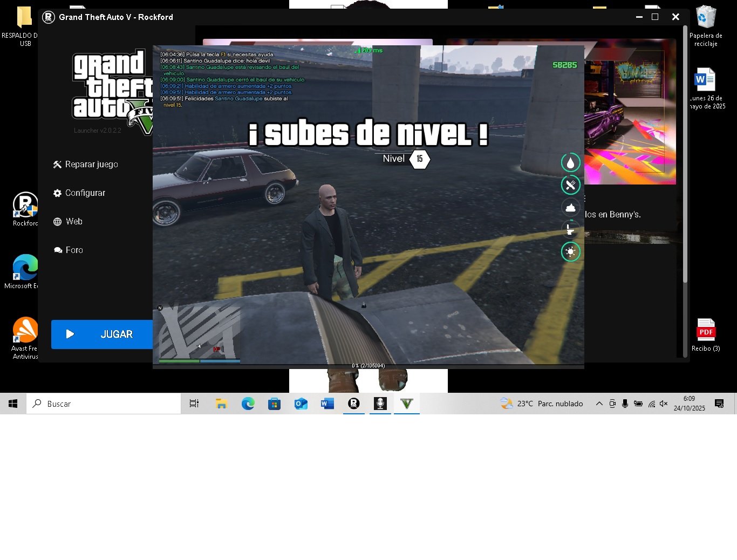Viewport: 737px width, 560px height.
Task: Click the JUGAR play button
Action: click(101, 334)
